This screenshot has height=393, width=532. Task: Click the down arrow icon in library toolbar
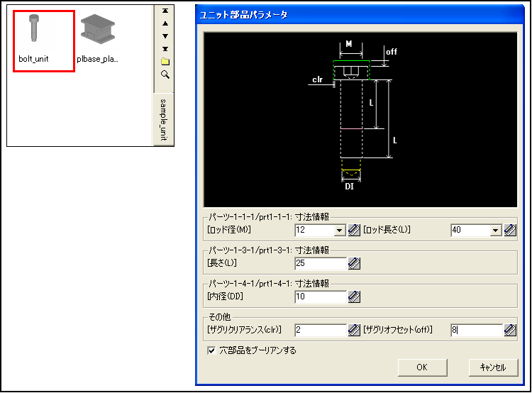[x=165, y=36]
